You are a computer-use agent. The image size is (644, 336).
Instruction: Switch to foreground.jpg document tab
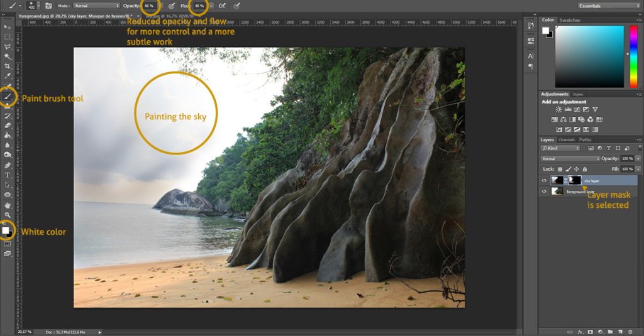click(x=75, y=16)
